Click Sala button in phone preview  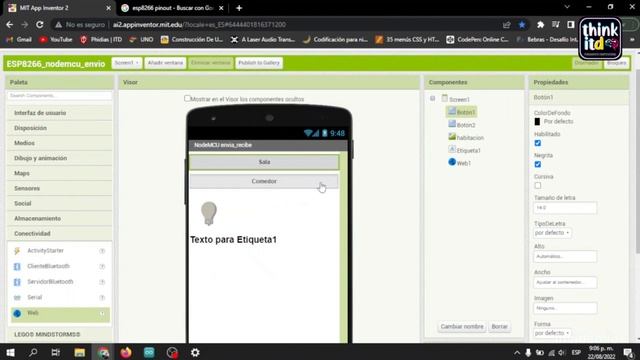(264, 162)
